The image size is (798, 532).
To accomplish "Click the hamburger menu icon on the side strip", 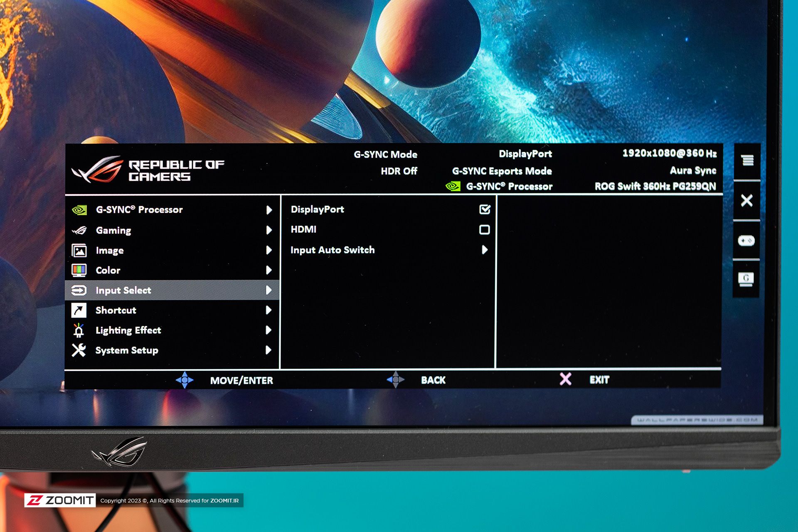I will click(x=747, y=160).
